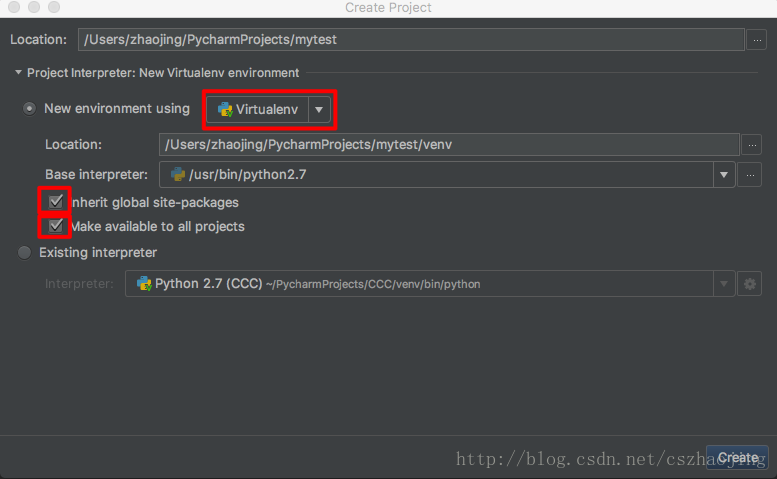Click the 'Inherit global site-packages' label
Image resolution: width=777 pixels, height=479 pixels.
point(155,203)
